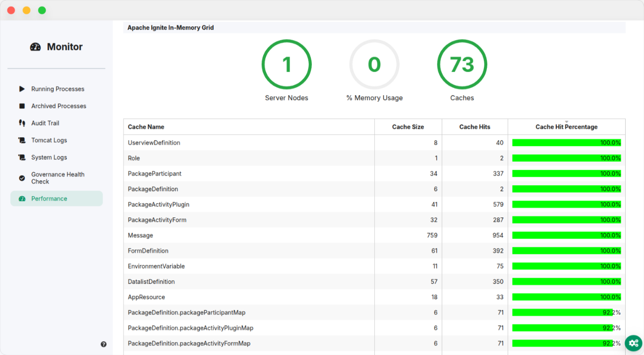
Task: Click the Monitor dashboard logo icon
Action: (35, 47)
